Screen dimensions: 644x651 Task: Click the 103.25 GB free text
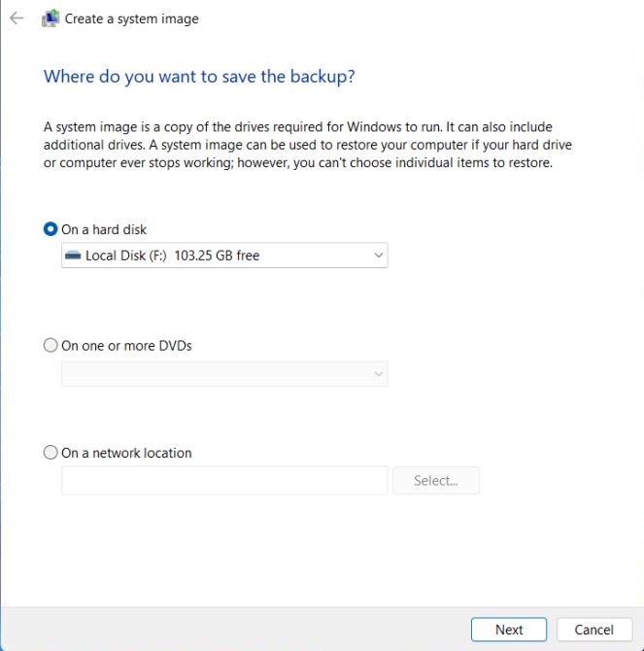[x=217, y=256]
